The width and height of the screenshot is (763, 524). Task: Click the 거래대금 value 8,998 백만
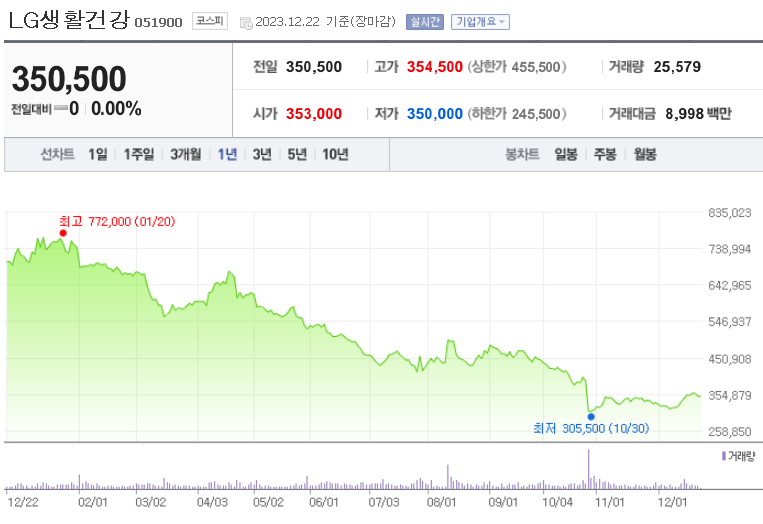coord(698,114)
